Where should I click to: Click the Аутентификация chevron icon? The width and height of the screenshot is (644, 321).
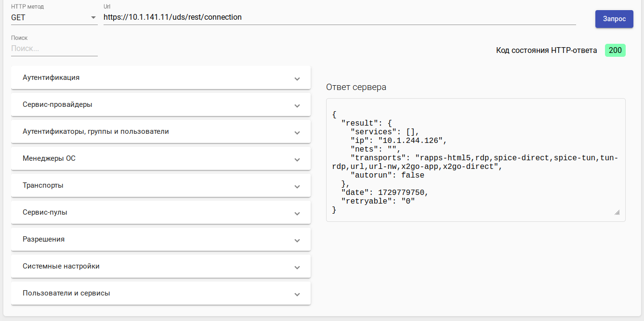coord(297,79)
